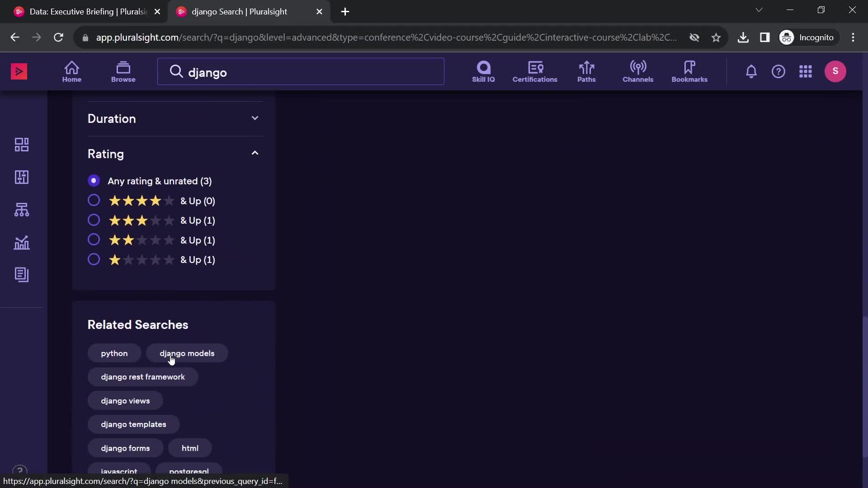Click the Bookmarks icon

pos(690,71)
